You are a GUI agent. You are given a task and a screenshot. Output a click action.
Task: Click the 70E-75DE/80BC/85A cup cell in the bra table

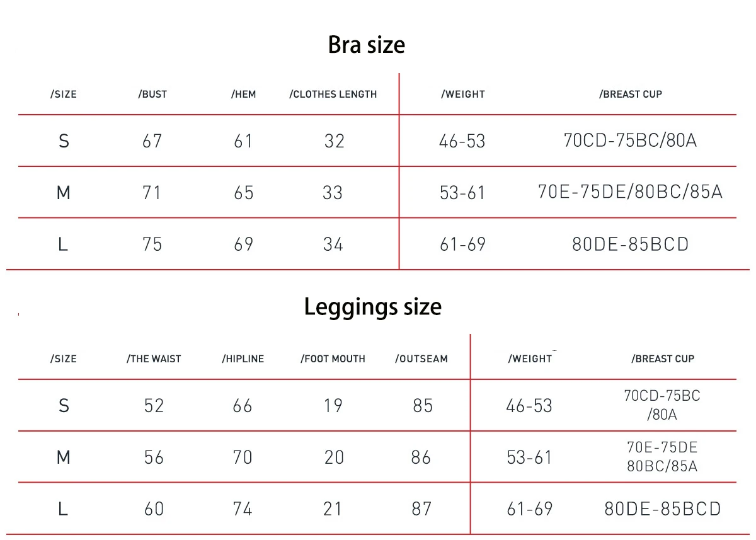click(x=630, y=192)
